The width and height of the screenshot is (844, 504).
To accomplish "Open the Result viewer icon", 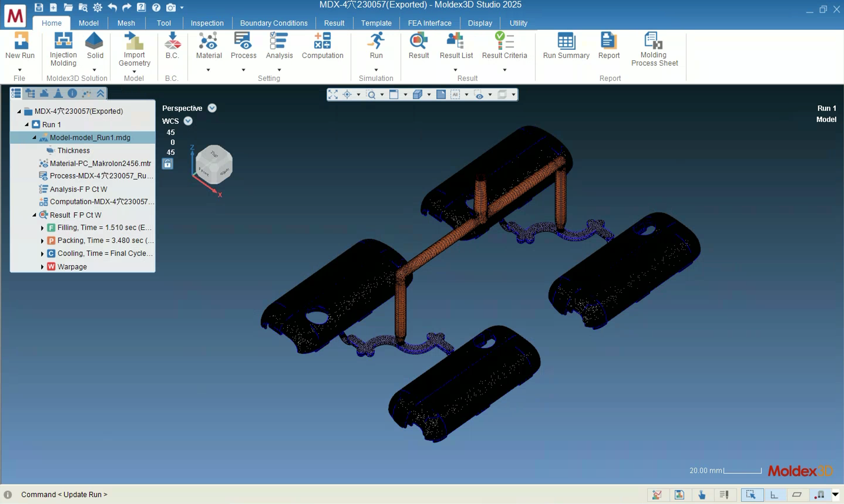I will [x=418, y=41].
